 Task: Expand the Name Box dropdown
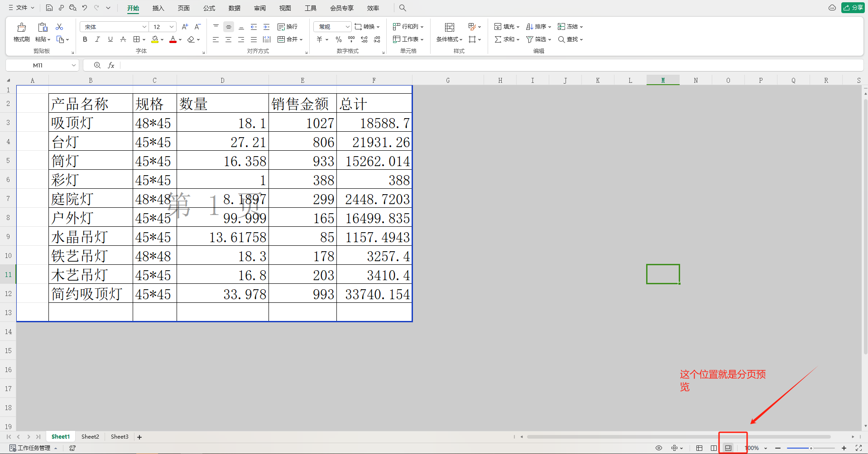coord(74,65)
